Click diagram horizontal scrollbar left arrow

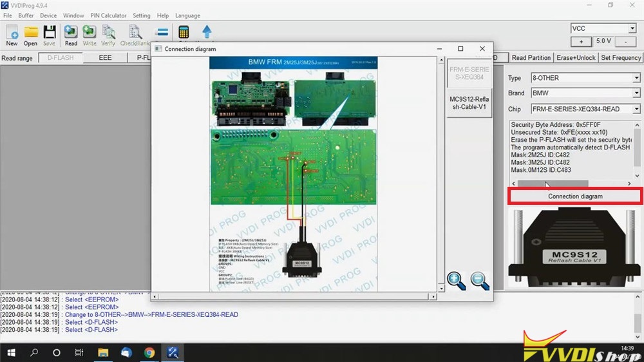click(x=155, y=296)
